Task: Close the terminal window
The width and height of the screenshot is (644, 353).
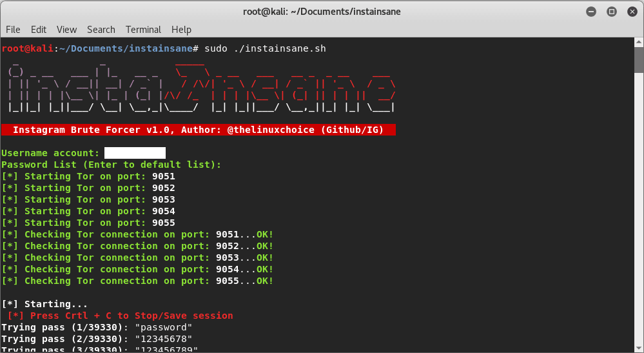Action: pos(632,12)
